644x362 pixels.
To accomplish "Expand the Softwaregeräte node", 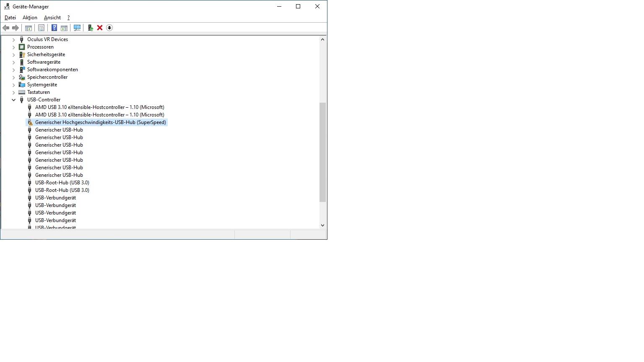I will [13, 62].
